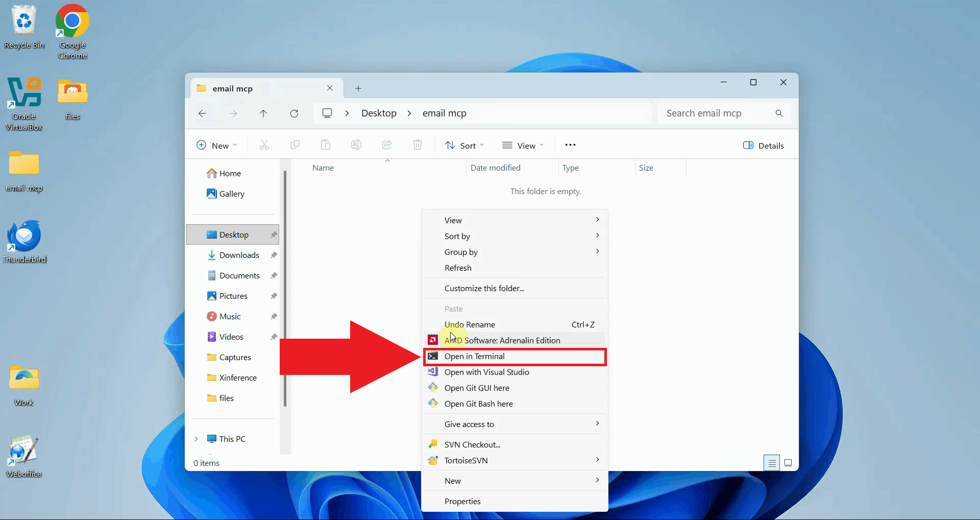The image size is (980, 520).
Task: Open the Sort dropdown in toolbar
Action: (x=464, y=146)
